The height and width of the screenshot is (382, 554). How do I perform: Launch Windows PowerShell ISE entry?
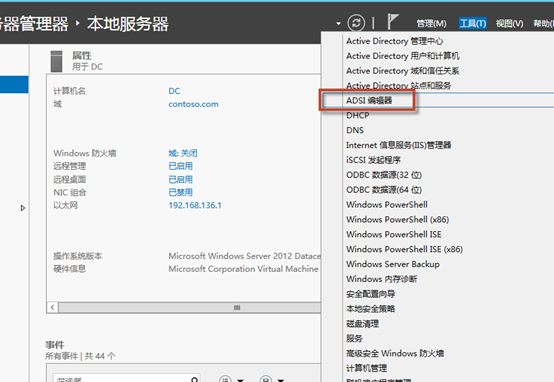pyautogui.click(x=394, y=234)
